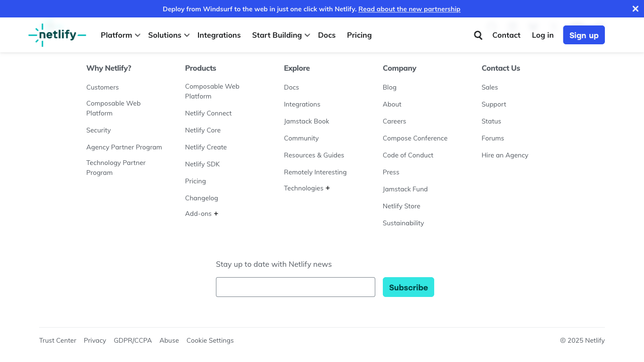Click the Explore column heading
Viewport: 644px width, 362px height.
(297, 68)
